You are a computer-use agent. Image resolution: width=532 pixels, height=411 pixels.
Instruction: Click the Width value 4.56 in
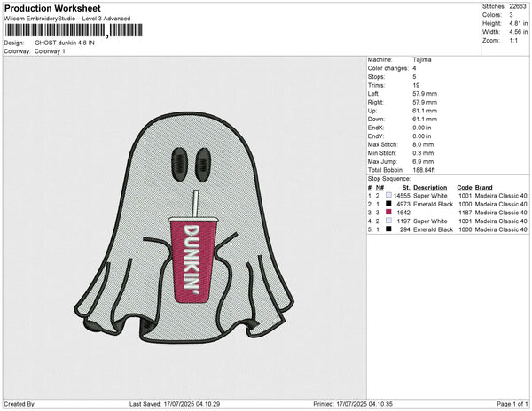[519, 32]
